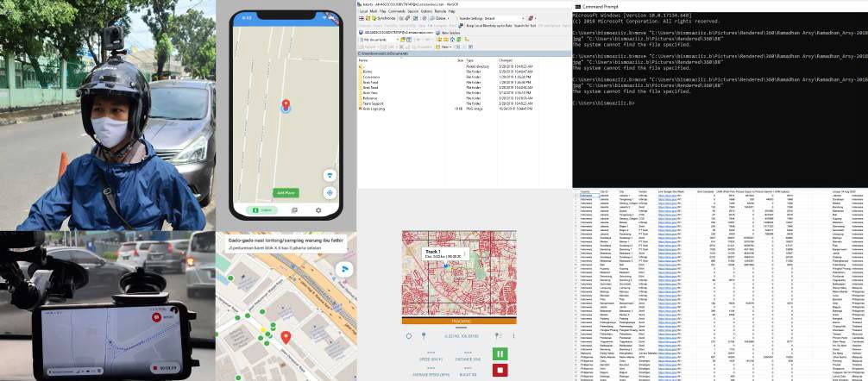Screen dimensions: 868x381
Task: Click the New Session tab
Action: (x=450, y=33)
